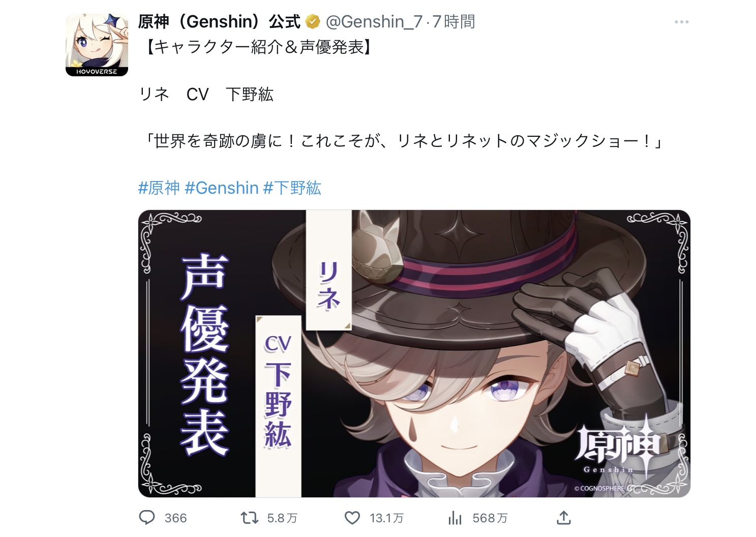Click the @Genshin_7 handle
The height and width of the screenshot is (537, 756).
(x=374, y=22)
